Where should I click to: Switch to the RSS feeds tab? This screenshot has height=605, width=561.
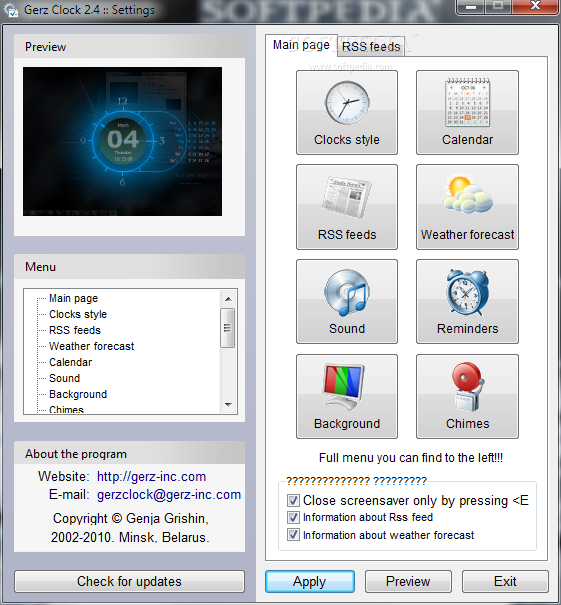371,47
